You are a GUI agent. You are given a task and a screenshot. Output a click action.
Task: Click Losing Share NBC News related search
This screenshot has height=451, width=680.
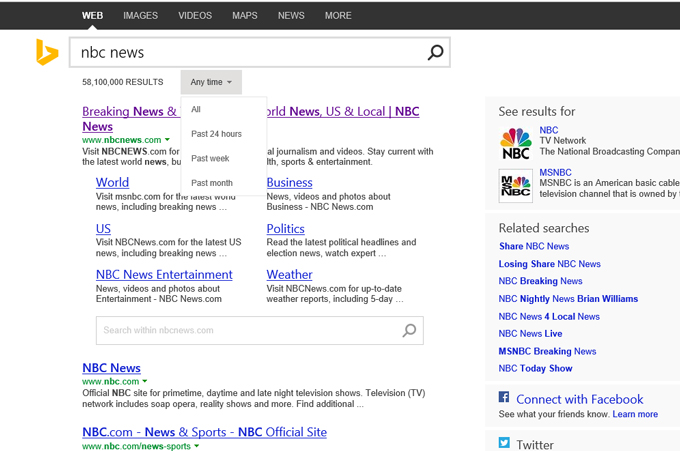click(x=549, y=264)
